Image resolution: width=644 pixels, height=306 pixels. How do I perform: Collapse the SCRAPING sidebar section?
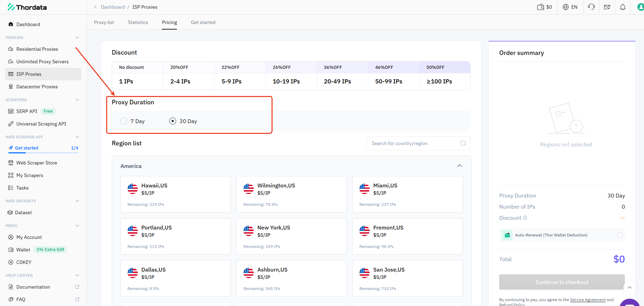pyautogui.click(x=77, y=100)
